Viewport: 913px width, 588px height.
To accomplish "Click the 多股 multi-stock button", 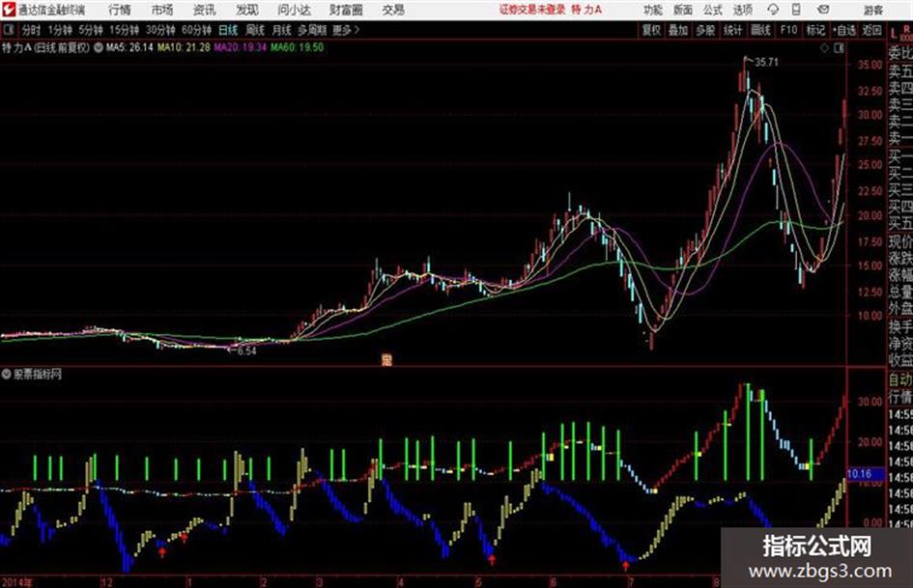I will pos(705,30).
